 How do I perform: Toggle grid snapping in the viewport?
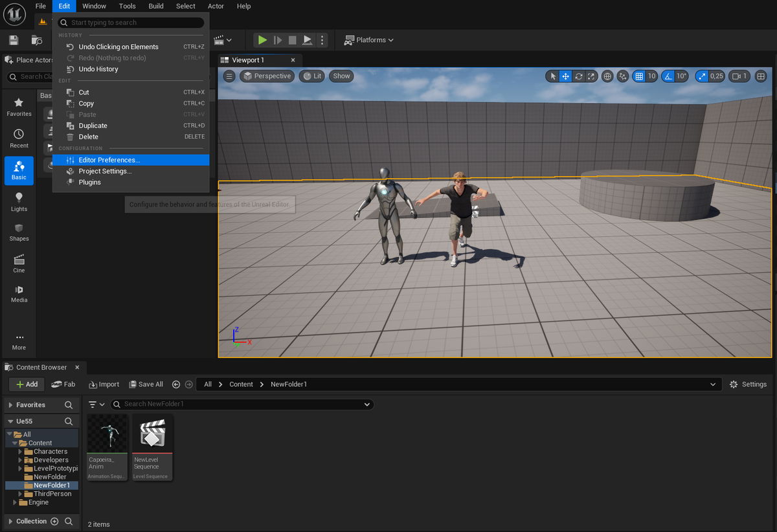(639, 76)
